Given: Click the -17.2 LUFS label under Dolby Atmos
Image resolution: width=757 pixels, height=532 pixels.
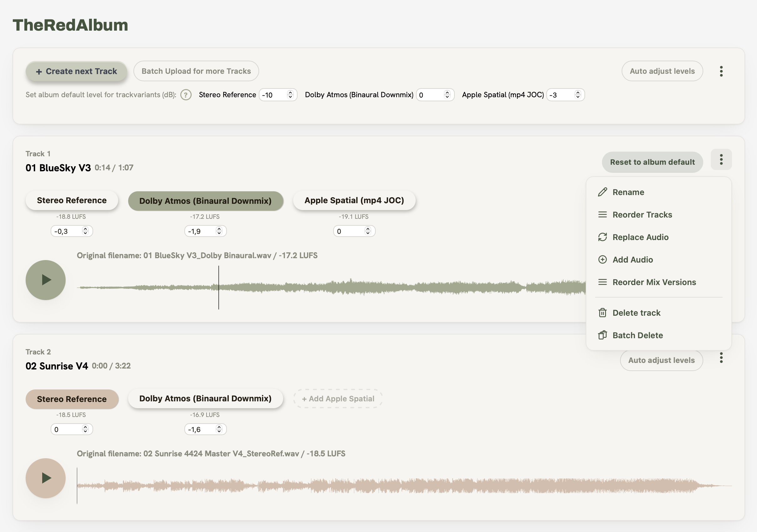Looking at the screenshot, I should coord(205,217).
